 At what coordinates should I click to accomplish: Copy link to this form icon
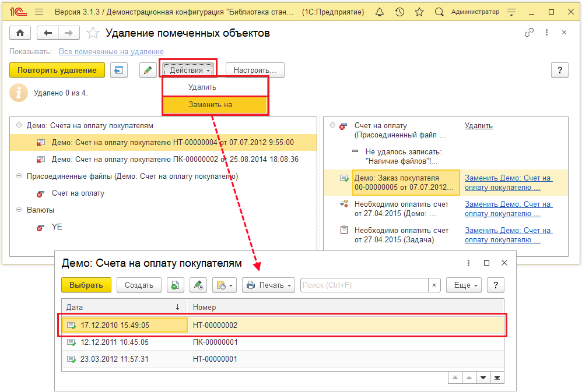pos(529,33)
